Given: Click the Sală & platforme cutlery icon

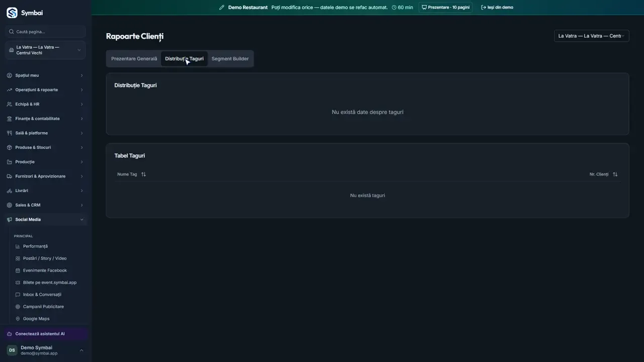Looking at the screenshot, I should pos(10,133).
